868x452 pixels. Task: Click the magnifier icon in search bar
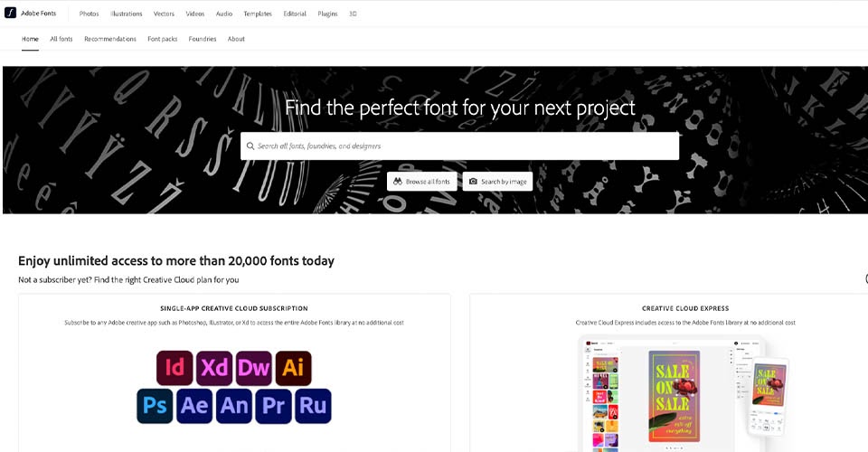pos(250,146)
